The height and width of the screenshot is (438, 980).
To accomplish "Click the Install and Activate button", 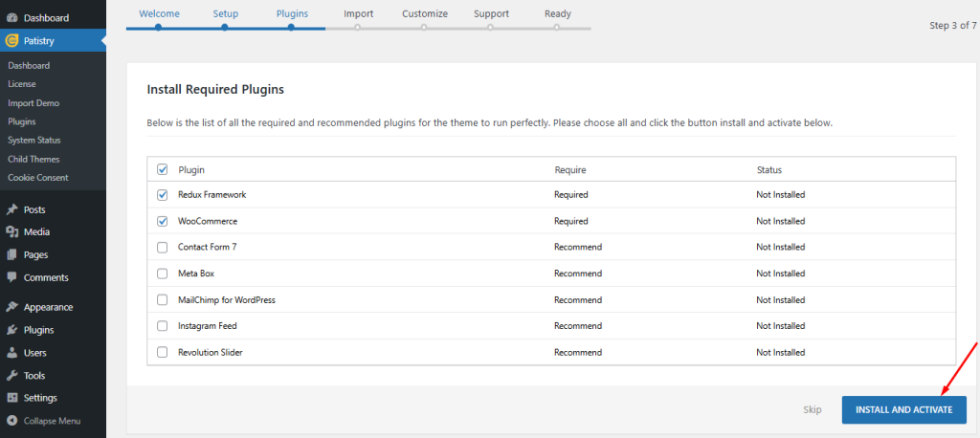I will click(x=903, y=410).
